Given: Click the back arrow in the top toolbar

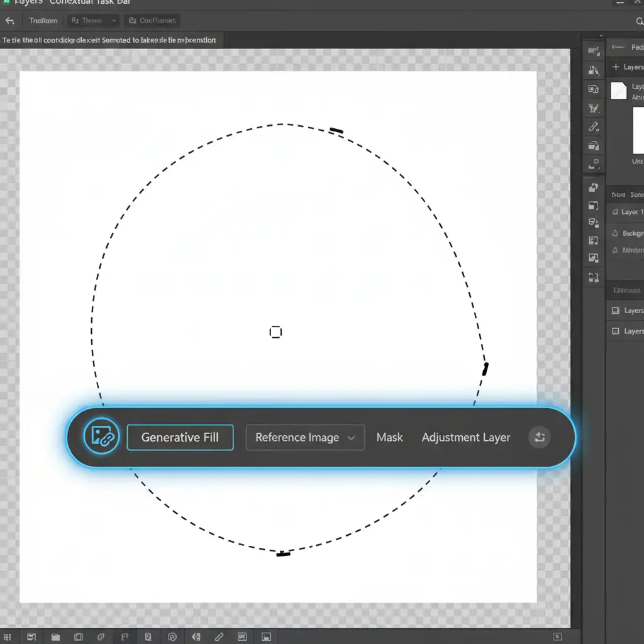Looking at the screenshot, I should click(x=9, y=21).
